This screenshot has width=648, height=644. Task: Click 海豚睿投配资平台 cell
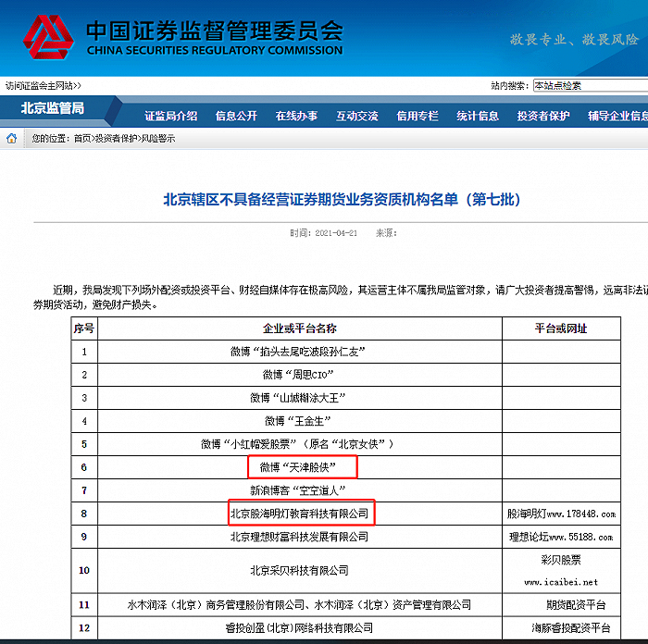point(561,628)
